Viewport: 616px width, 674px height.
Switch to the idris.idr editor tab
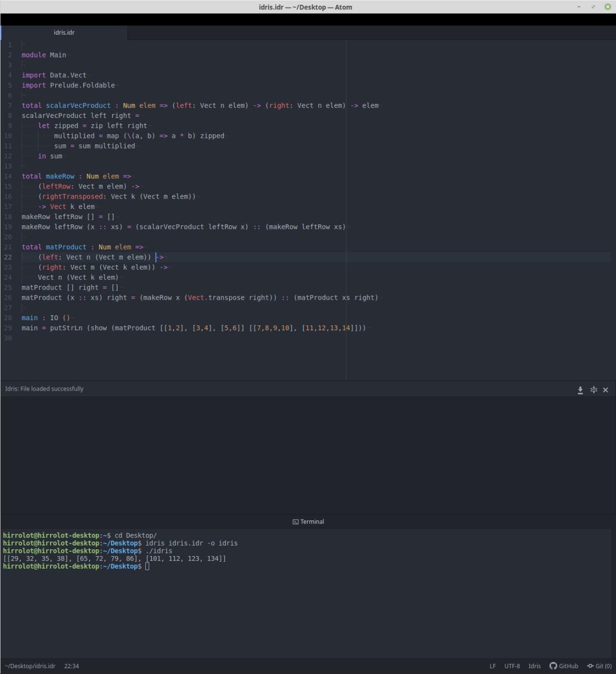pos(64,33)
